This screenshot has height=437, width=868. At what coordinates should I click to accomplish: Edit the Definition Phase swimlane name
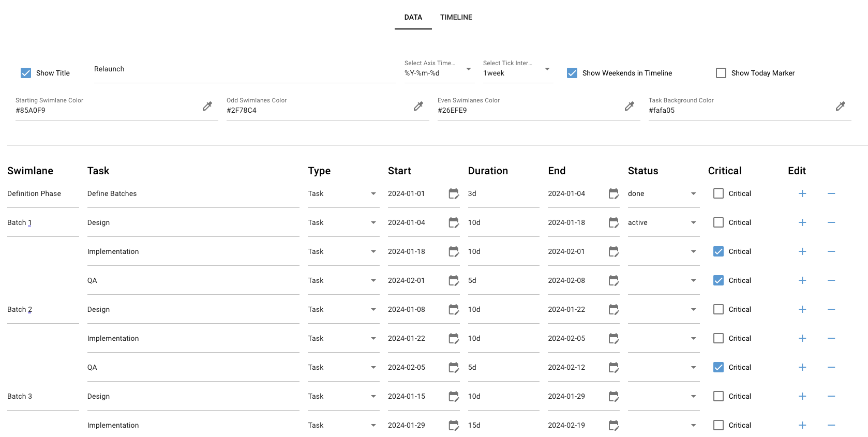click(43, 194)
